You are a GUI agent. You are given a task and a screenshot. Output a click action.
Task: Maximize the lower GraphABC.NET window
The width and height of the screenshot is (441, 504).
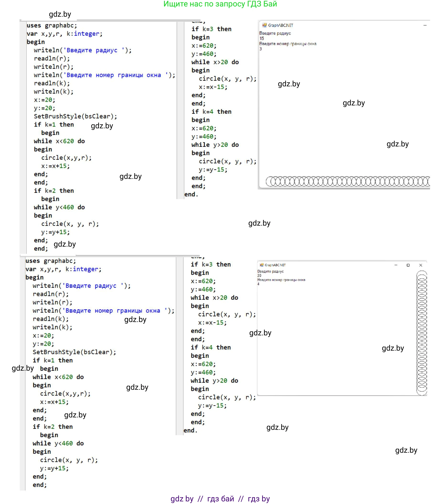[408, 265]
